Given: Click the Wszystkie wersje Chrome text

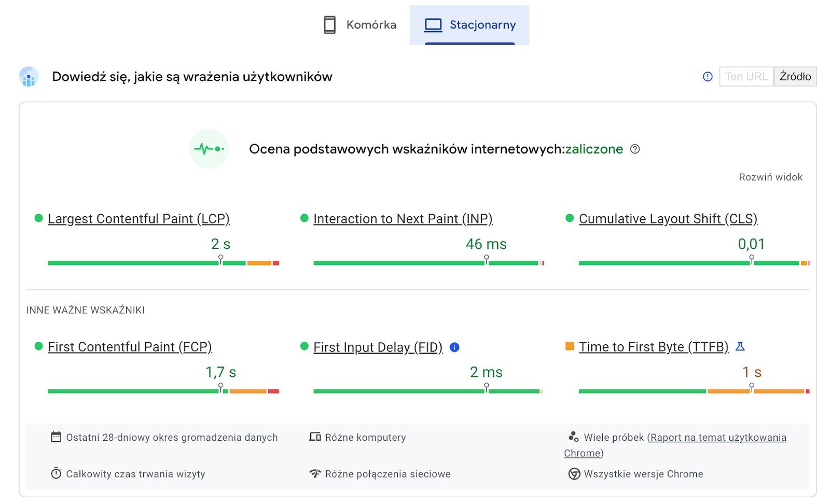Looking at the screenshot, I should pos(643,474).
